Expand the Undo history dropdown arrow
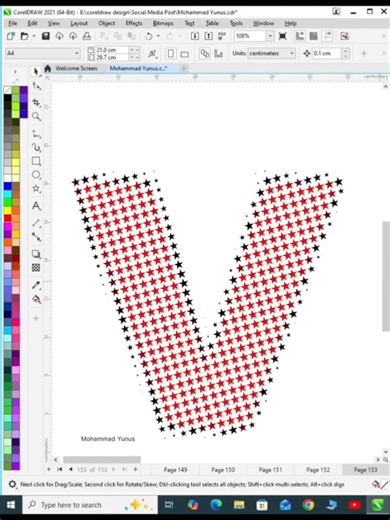The height and width of the screenshot is (520, 390). (x=158, y=36)
